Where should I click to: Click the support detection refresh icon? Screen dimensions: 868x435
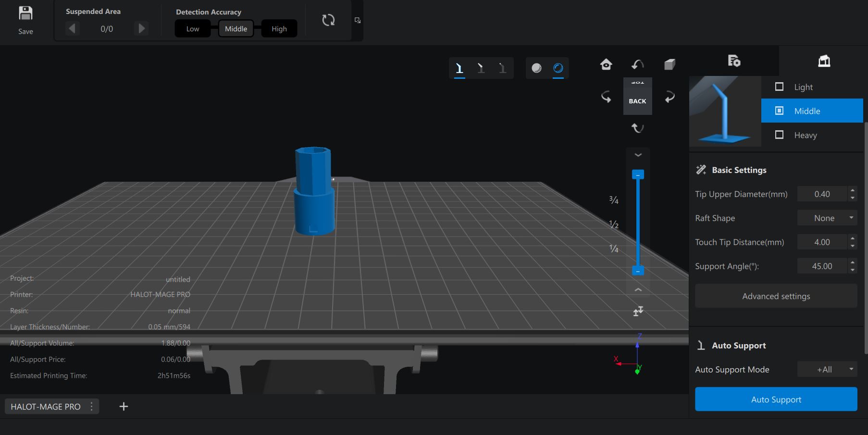[x=328, y=20]
